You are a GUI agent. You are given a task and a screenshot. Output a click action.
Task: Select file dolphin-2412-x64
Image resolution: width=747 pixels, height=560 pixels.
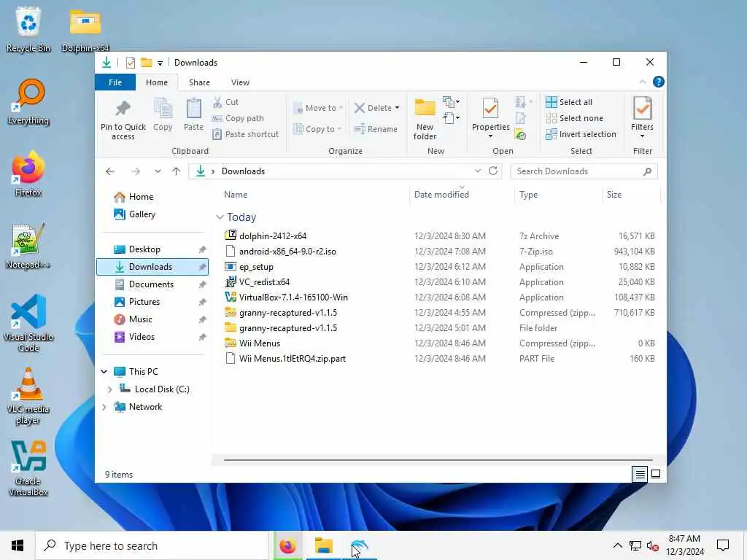click(x=273, y=236)
